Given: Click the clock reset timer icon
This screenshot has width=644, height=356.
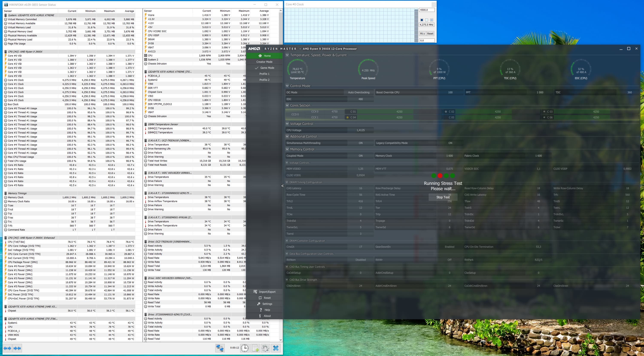Looking at the screenshot, I should 245,348.
